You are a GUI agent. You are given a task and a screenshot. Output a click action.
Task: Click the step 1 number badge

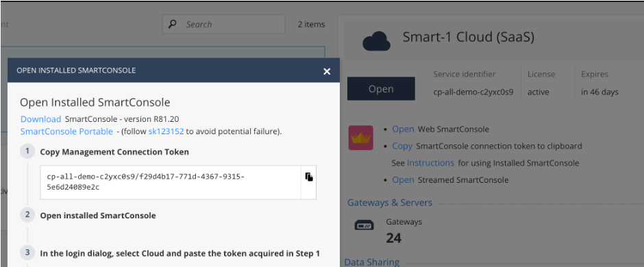pos(27,151)
